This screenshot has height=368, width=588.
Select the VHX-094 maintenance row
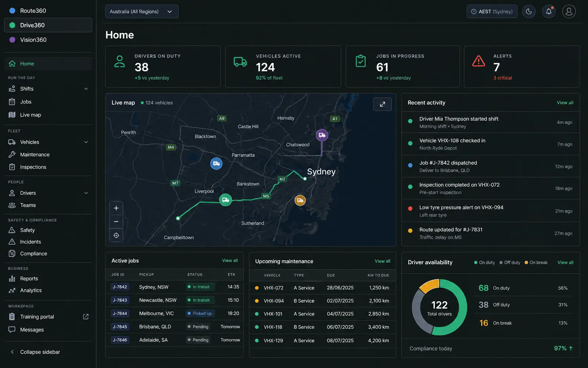point(323,301)
